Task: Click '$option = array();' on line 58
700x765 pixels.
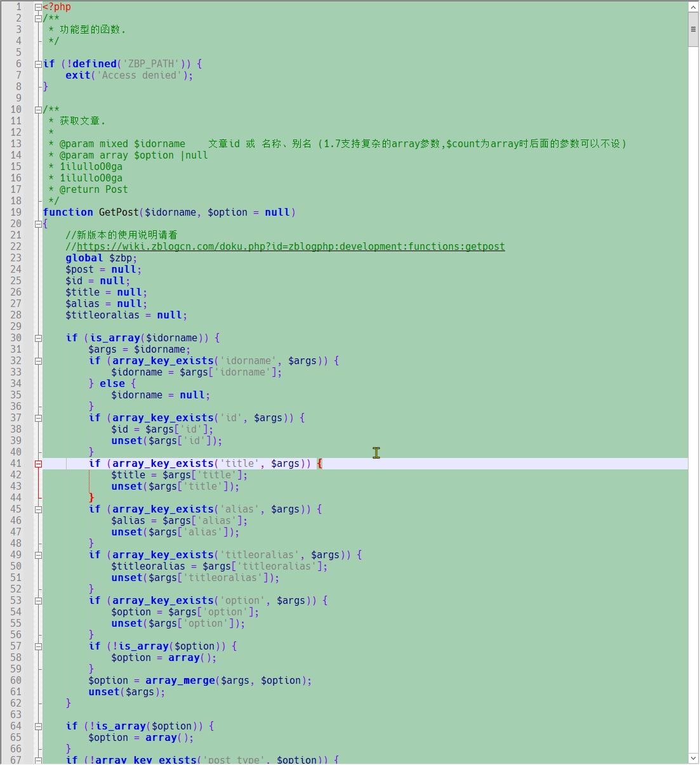Action: [164, 658]
